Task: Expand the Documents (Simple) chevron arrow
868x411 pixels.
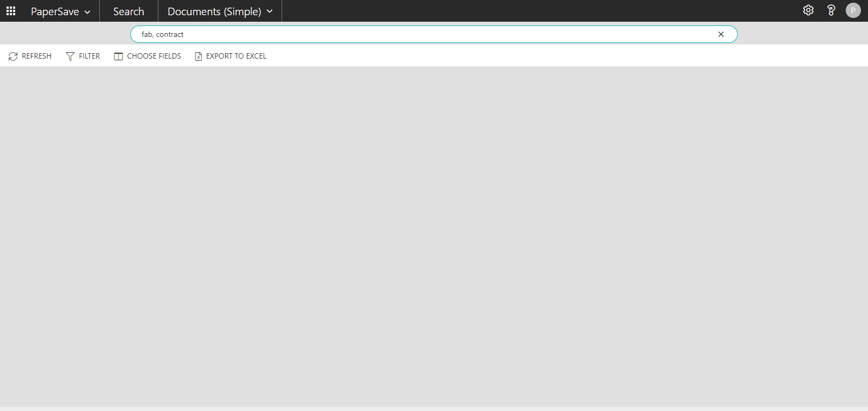Action: (x=270, y=11)
